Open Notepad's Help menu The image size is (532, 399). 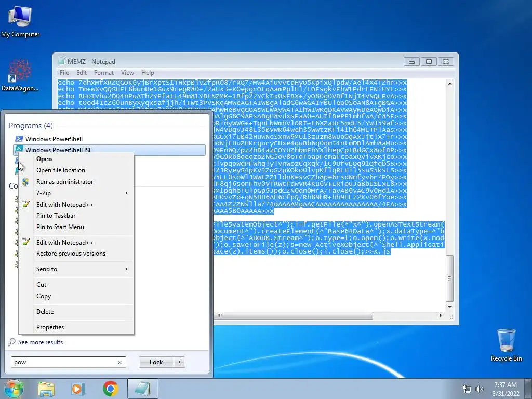(x=148, y=73)
